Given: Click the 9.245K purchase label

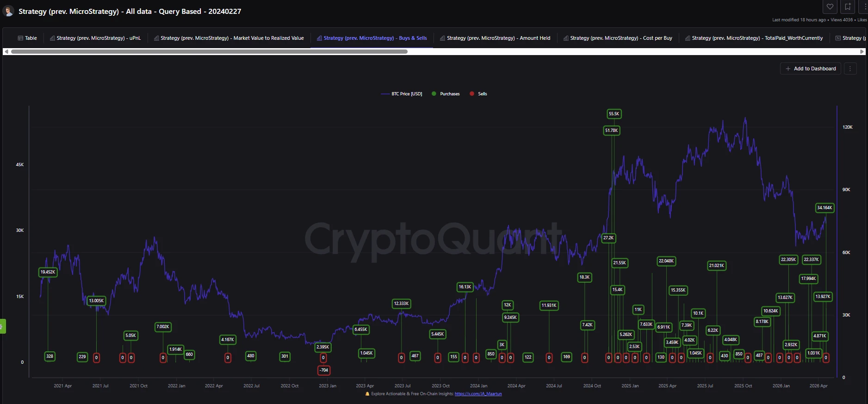Looking at the screenshot, I should [x=510, y=317].
